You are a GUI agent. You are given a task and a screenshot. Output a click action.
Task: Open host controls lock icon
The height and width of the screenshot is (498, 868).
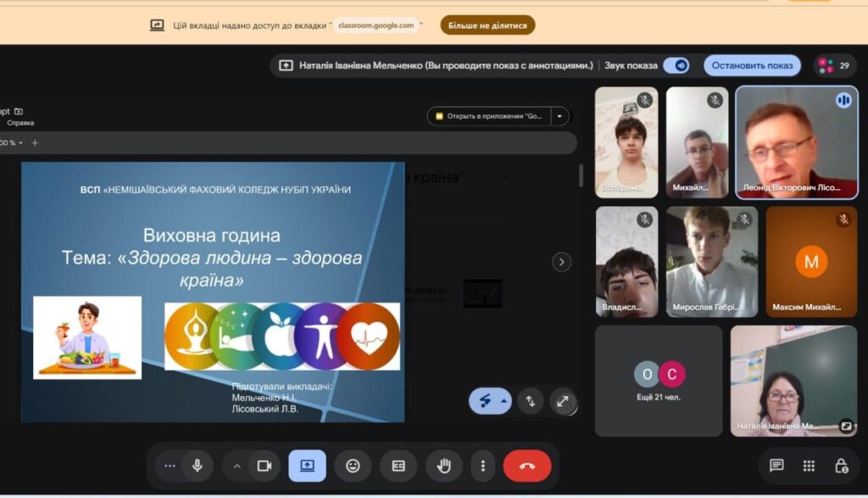click(x=842, y=466)
